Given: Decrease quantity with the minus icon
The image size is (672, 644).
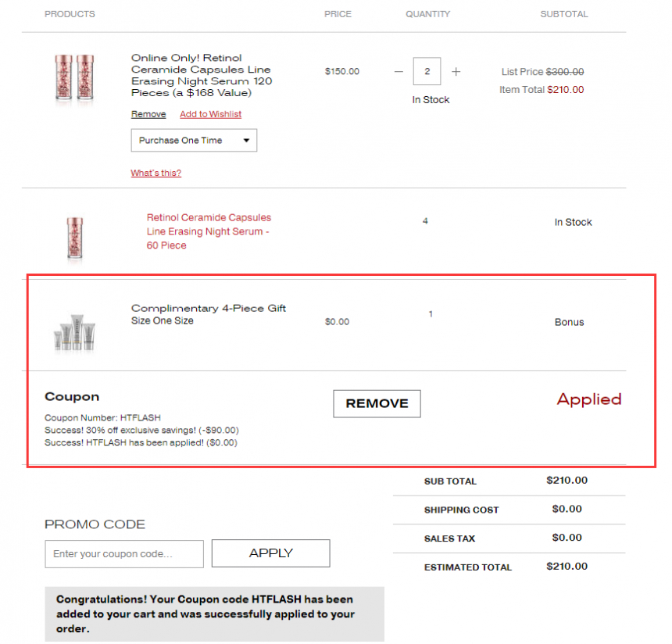Looking at the screenshot, I should point(399,72).
